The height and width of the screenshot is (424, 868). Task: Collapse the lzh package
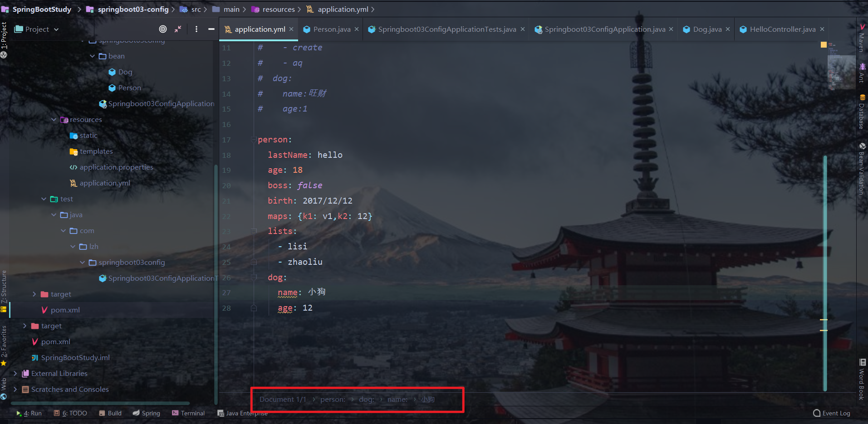73,247
